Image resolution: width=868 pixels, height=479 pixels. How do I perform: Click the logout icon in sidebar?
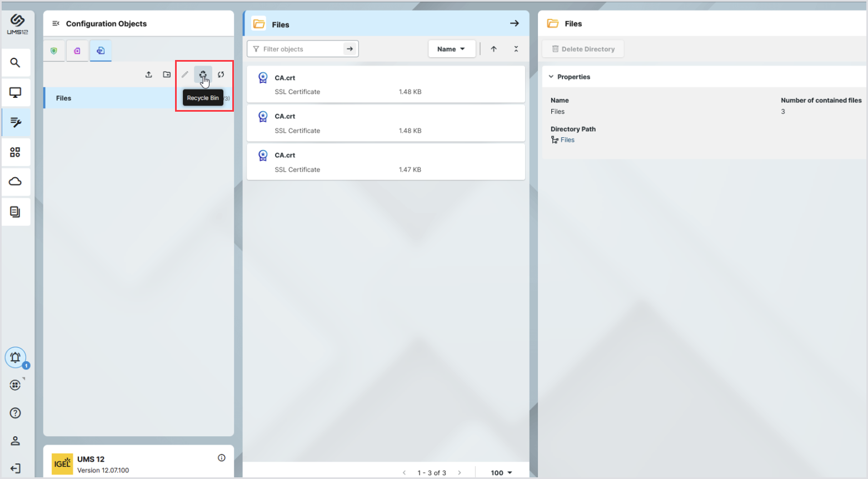16,468
